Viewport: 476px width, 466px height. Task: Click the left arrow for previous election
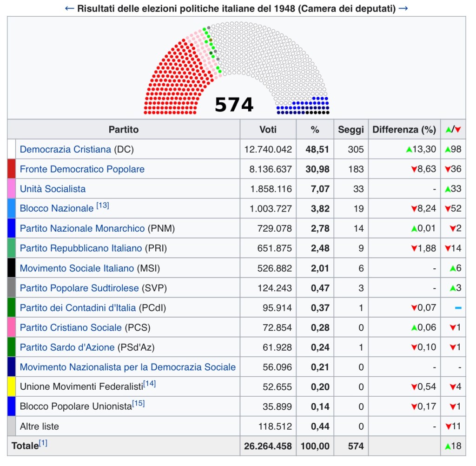tap(69, 9)
